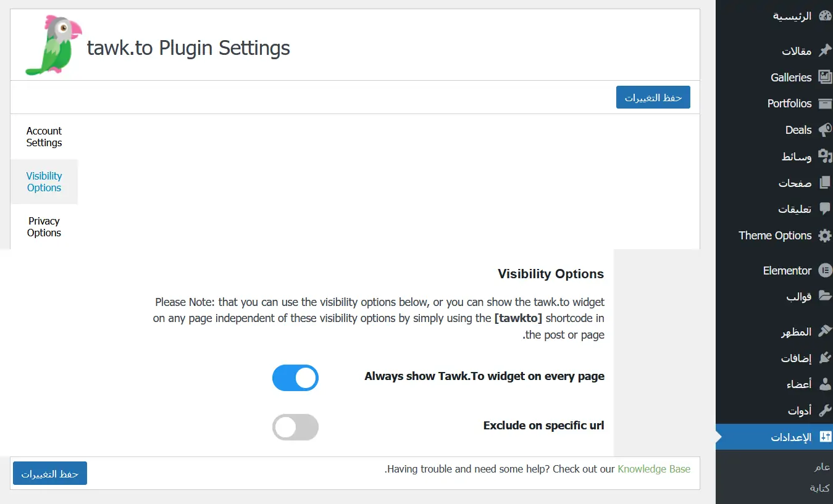Click the Portfolios archive box icon
This screenshot has height=504, width=833.
point(825,104)
